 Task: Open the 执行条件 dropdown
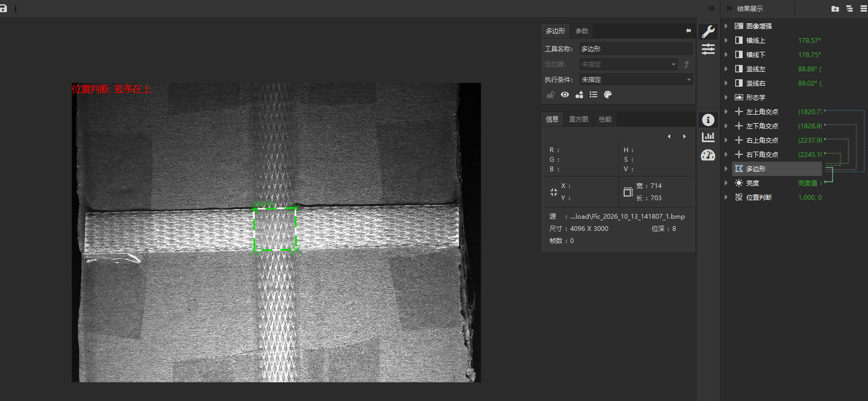point(636,80)
